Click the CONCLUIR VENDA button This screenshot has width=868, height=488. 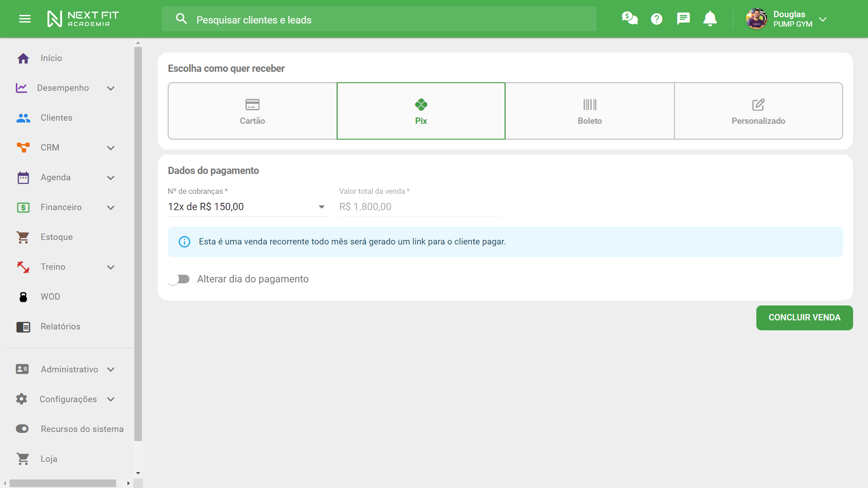click(x=804, y=318)
